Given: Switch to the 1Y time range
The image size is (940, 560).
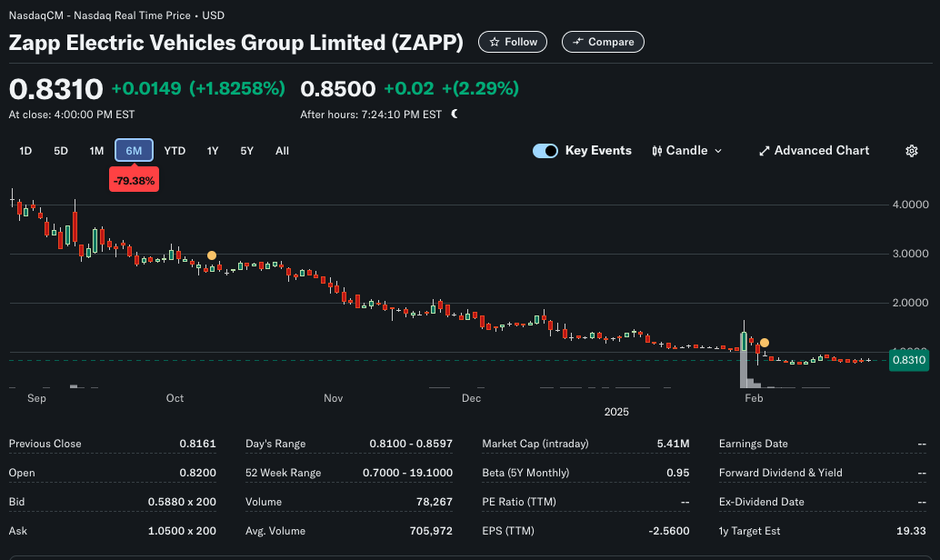Looking at the screenshot, I should 213,151.
